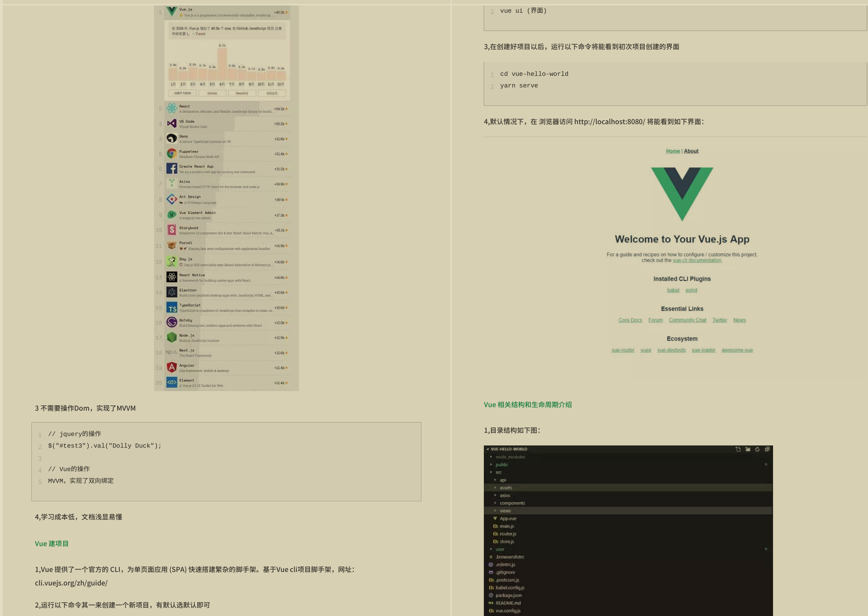Viewport: 868px width, 616px height.
Task: Click the vue-cli documentation link
Action: [696, 260]
